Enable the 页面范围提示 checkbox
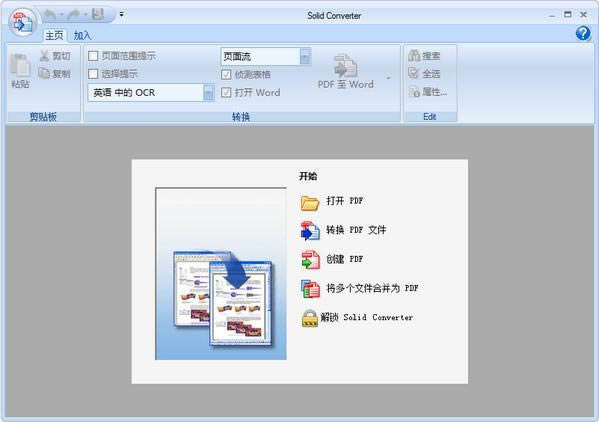 pos(93,56)
